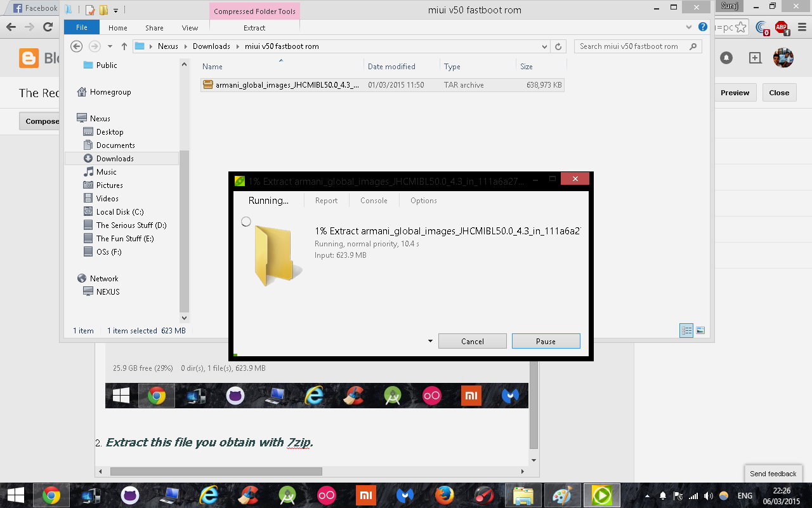Pause the extraction

point(546,341)
